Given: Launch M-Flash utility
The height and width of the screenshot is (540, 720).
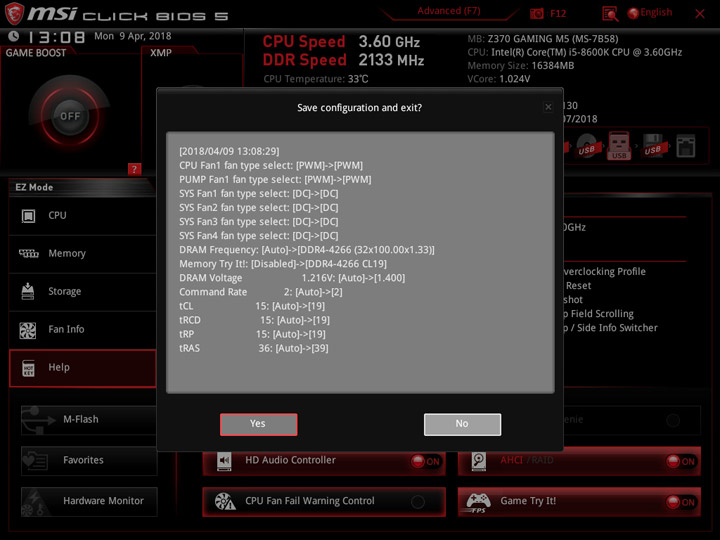Looking at the screenshot, I should click(x=89, y=420).
